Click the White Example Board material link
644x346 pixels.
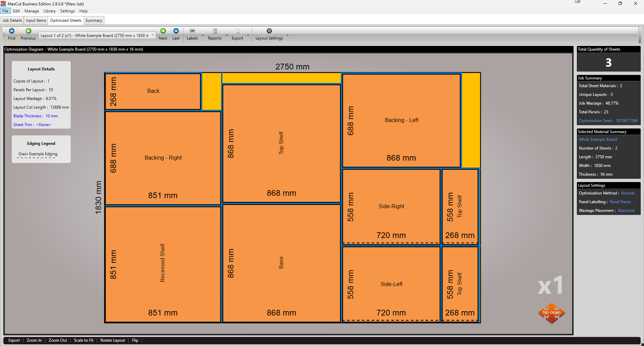click(598, 139)
